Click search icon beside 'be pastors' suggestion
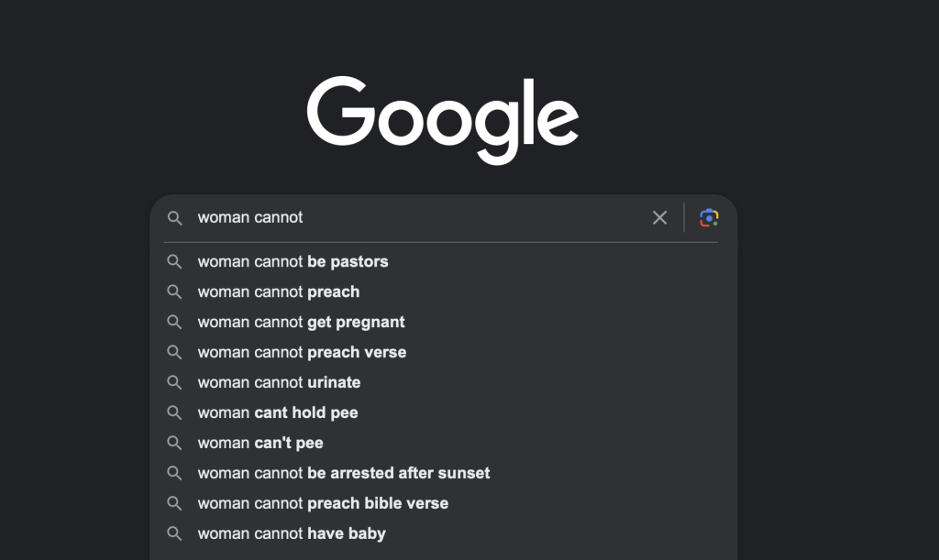This screenshot has height=560, width=939. pyautogui.click(x=174, y=261)
